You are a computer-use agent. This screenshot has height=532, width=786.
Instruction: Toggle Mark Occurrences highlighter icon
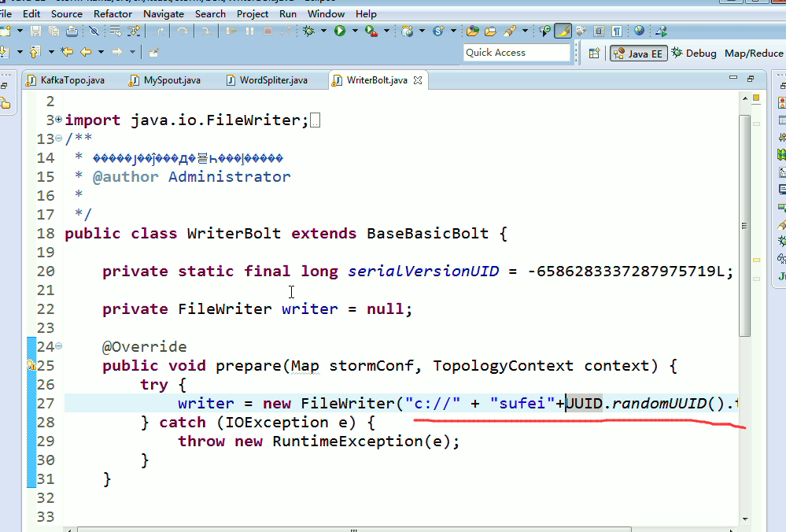pos(563,31)
